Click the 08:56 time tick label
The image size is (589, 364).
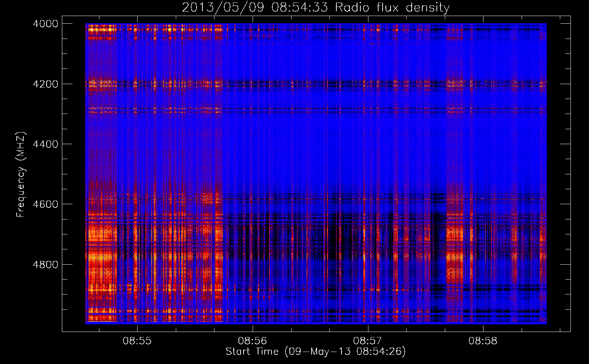click(x=252, y=341)
